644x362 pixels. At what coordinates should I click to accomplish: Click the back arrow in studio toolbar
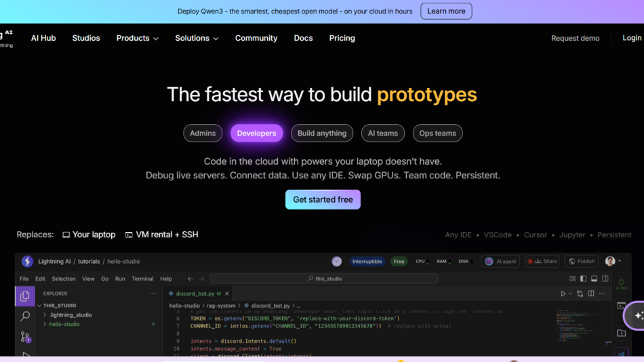coord(190,279)
